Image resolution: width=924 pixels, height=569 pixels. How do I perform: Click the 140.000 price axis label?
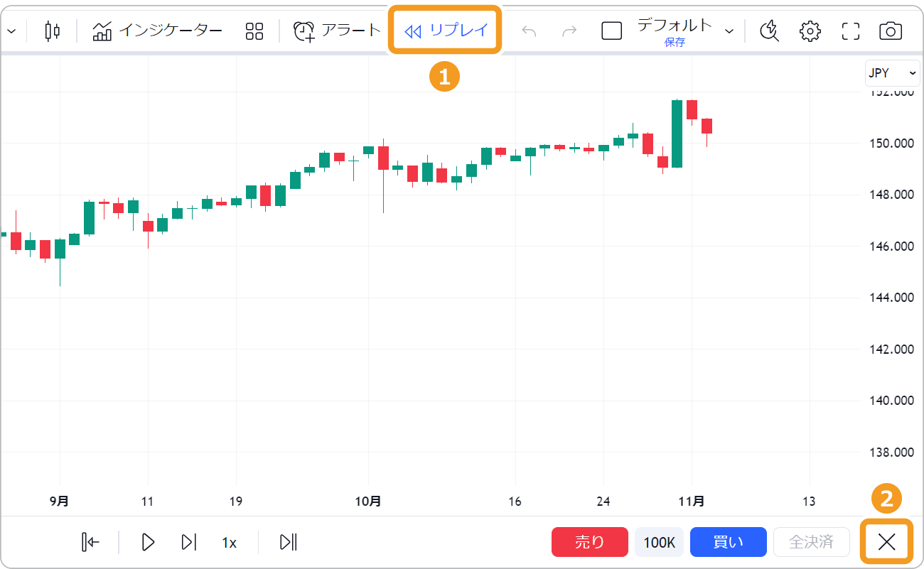click(891, 401)
